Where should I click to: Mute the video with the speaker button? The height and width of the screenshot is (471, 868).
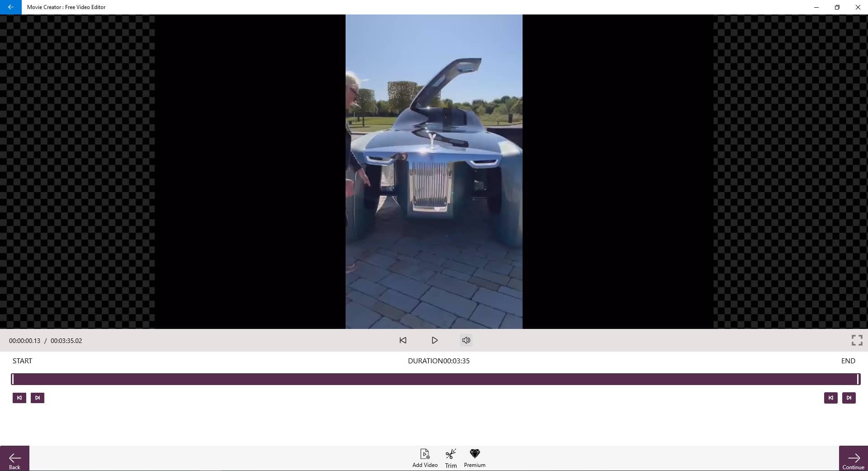pyautogui.click(x=466, y=340)
